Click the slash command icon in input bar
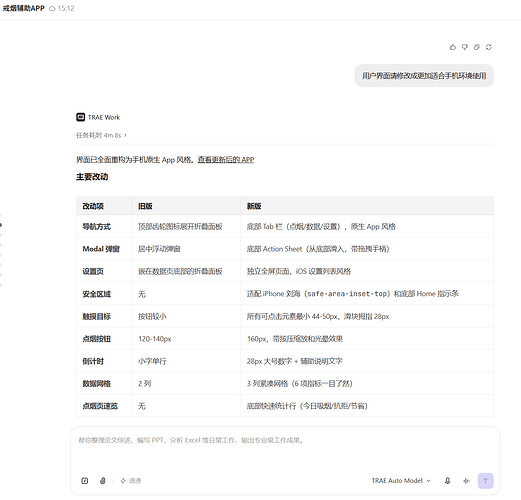This screenshot has width=521, height=500. click(x=85, y=480)
